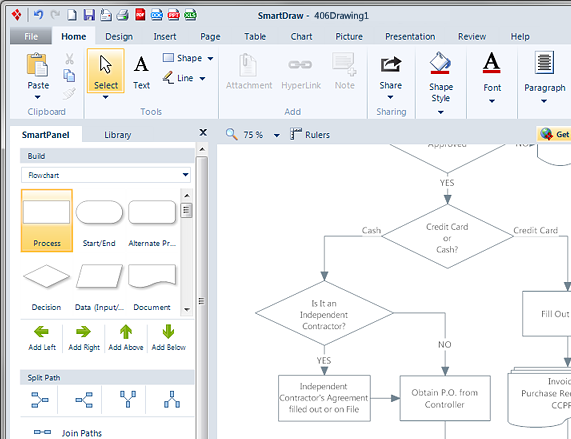Open the Font dropdown arrow
571x439 pixels.
click(492, 101)
